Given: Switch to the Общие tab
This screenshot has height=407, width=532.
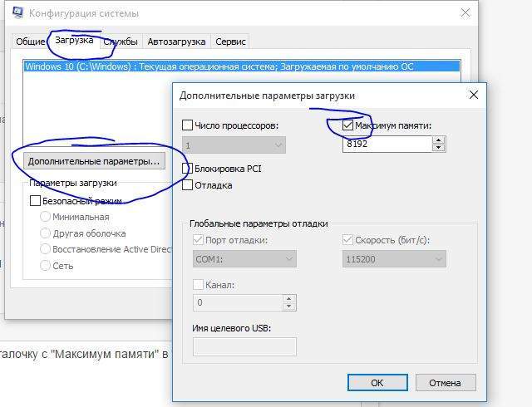Looking at the screenshot, I should pyautogui.click(x=29, y=42).
